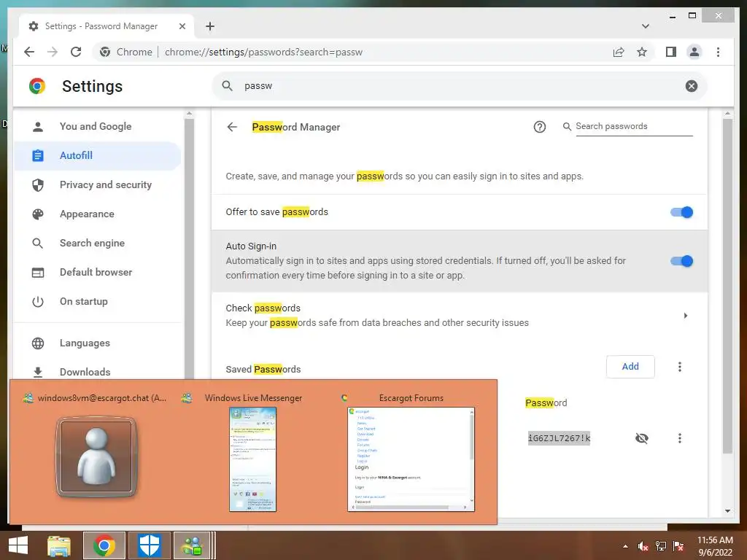Screen dimensions: 747x560
Task: Clear the settings search with X icon
Action: pos(692,86)
